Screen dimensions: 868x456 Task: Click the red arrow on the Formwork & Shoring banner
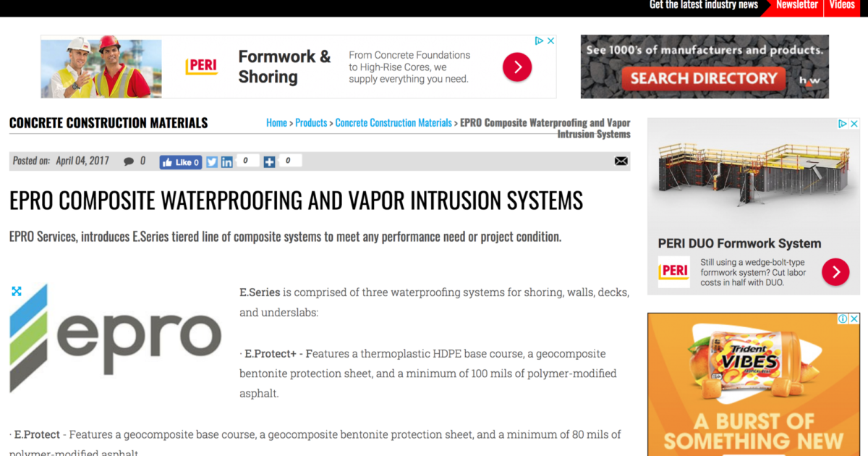point(516,66)
